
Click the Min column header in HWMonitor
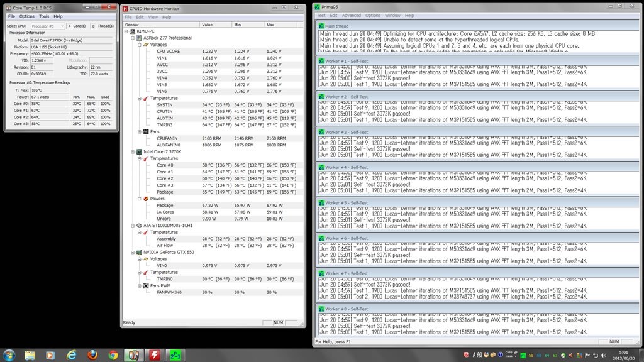[x=248, y=25]
